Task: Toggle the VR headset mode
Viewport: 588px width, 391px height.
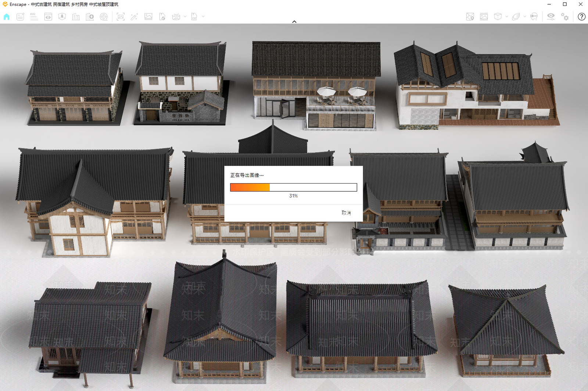Action: click(x=534, y=17)
